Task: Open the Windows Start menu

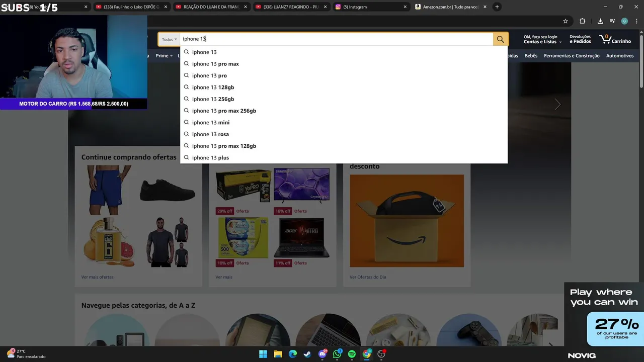Action: (263, 354)
